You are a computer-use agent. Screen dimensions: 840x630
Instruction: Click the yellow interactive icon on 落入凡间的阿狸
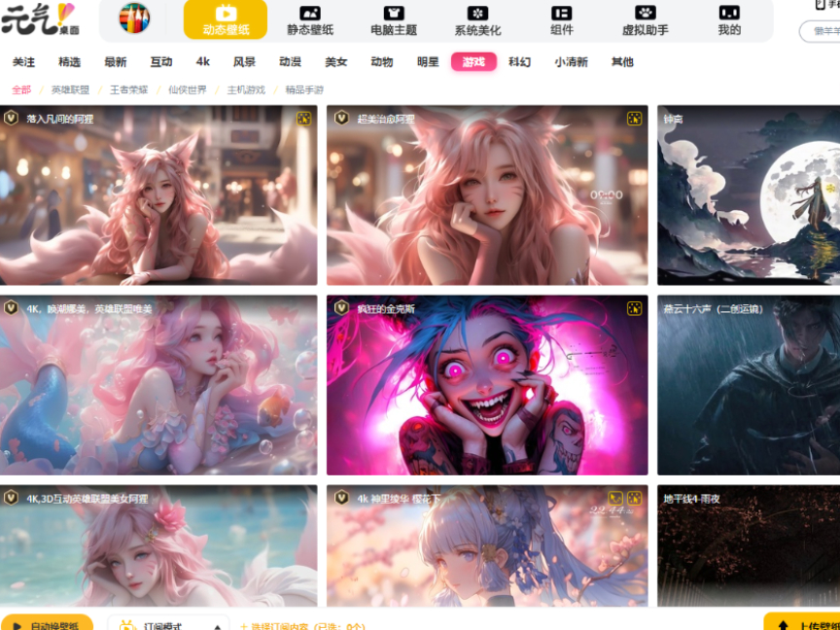pyautogui.click(x=303, y=119)
